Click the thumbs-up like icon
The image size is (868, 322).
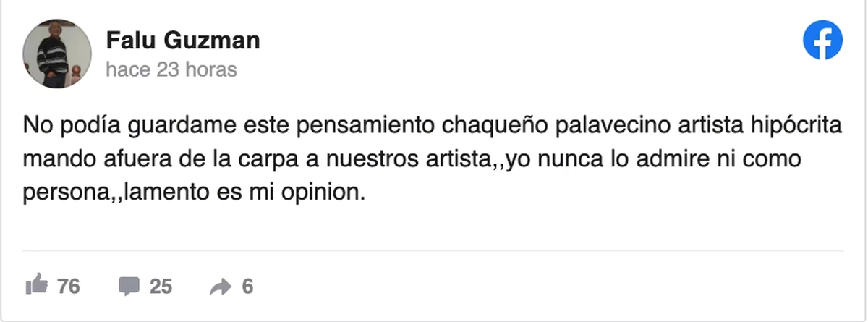tap(35, 286)
